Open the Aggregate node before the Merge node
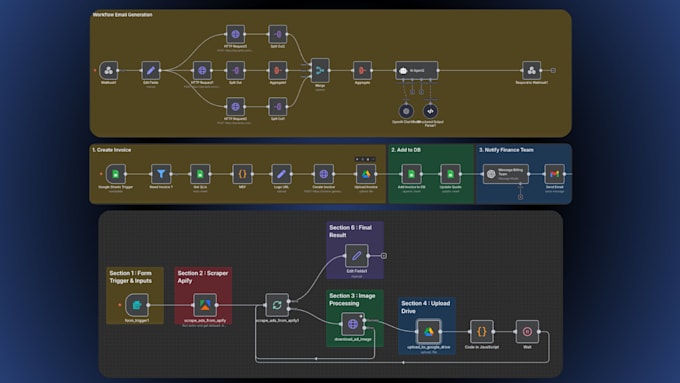 coord(278,70)
